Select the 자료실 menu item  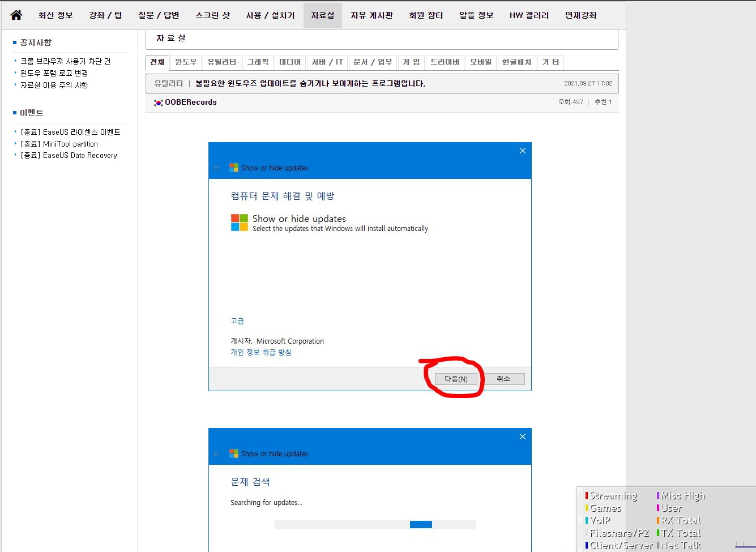coord(323,15)
